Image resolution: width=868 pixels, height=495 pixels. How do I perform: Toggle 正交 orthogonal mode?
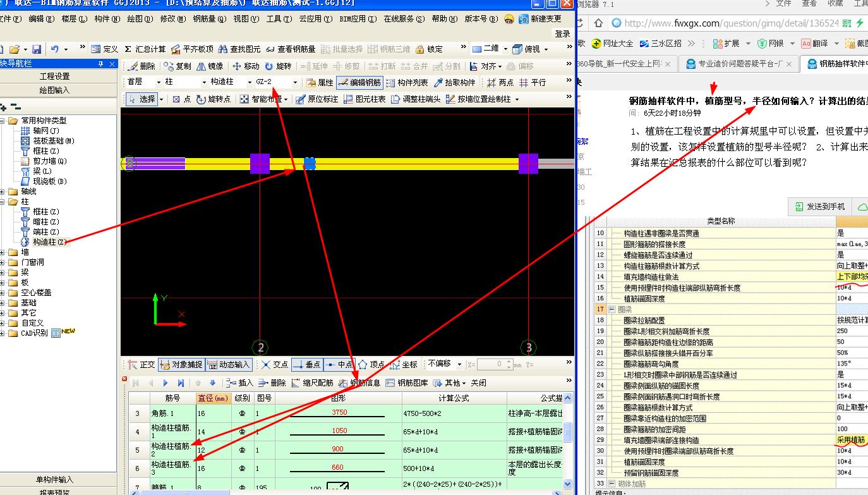[142, 364]
